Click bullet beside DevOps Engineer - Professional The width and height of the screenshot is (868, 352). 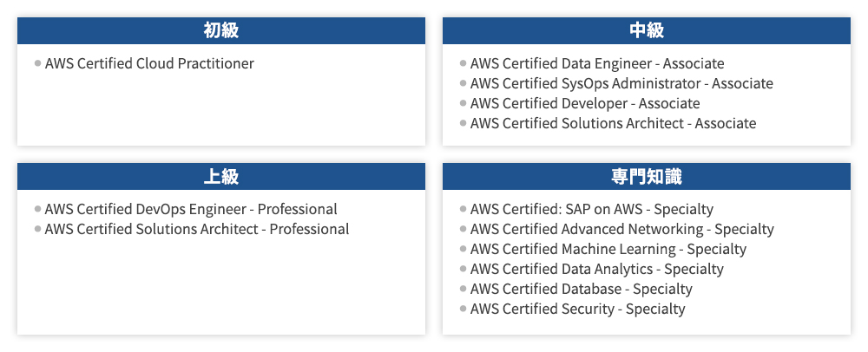tap(38, 209)
